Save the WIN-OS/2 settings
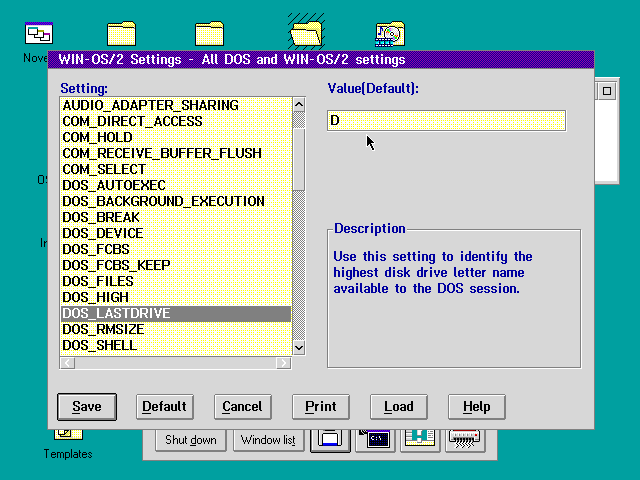The image size is (640, 480). point(87,407)
